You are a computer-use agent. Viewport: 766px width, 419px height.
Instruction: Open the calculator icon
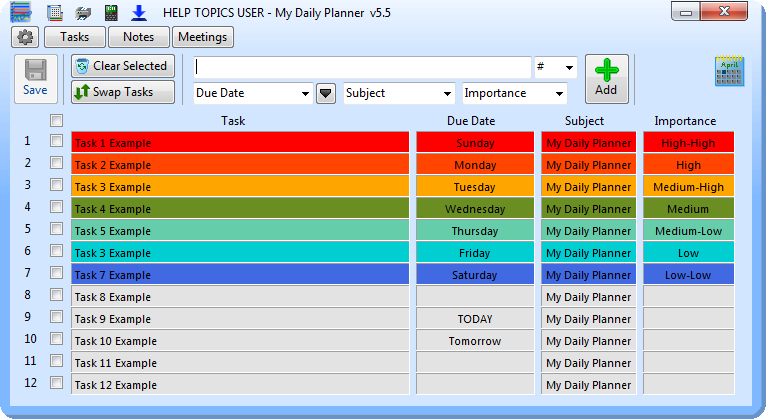[x=111, y=13]
